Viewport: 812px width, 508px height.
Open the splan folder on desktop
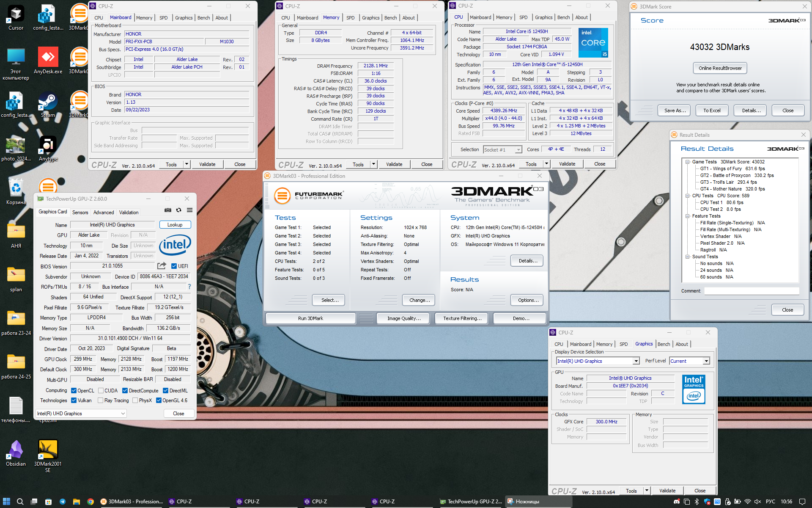click(16, 279)
